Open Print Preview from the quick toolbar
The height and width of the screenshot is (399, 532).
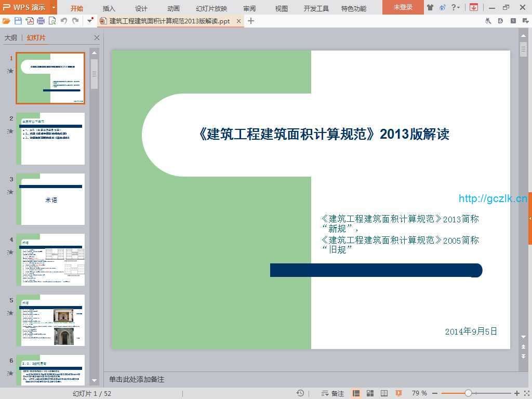pyautogui.click(x=52, y=21)
